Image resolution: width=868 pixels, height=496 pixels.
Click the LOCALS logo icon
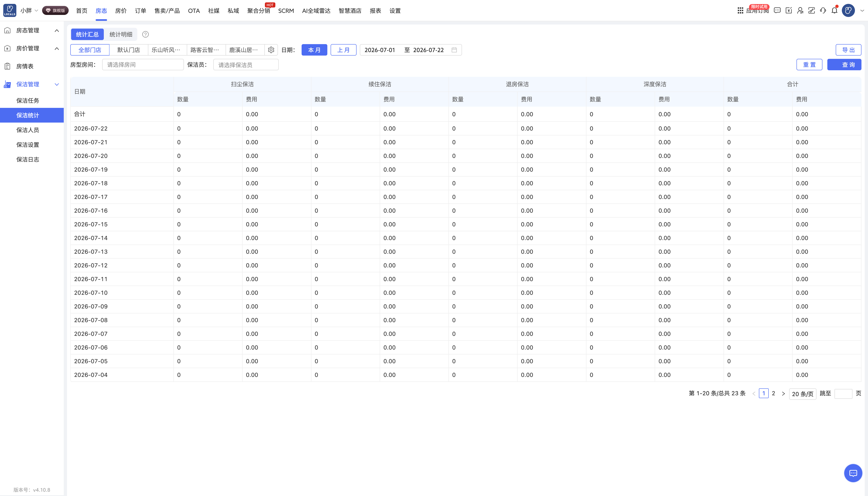click(10, 11)
